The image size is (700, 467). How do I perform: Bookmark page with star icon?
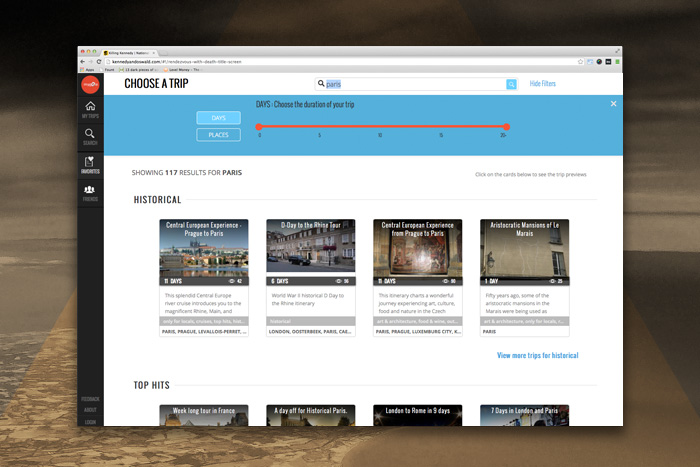(580, 62)
